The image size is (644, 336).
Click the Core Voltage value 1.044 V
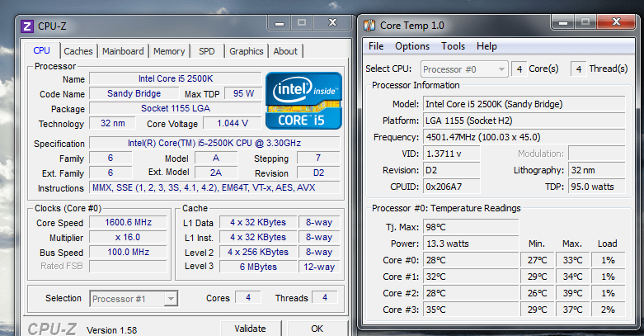[233, 123]
